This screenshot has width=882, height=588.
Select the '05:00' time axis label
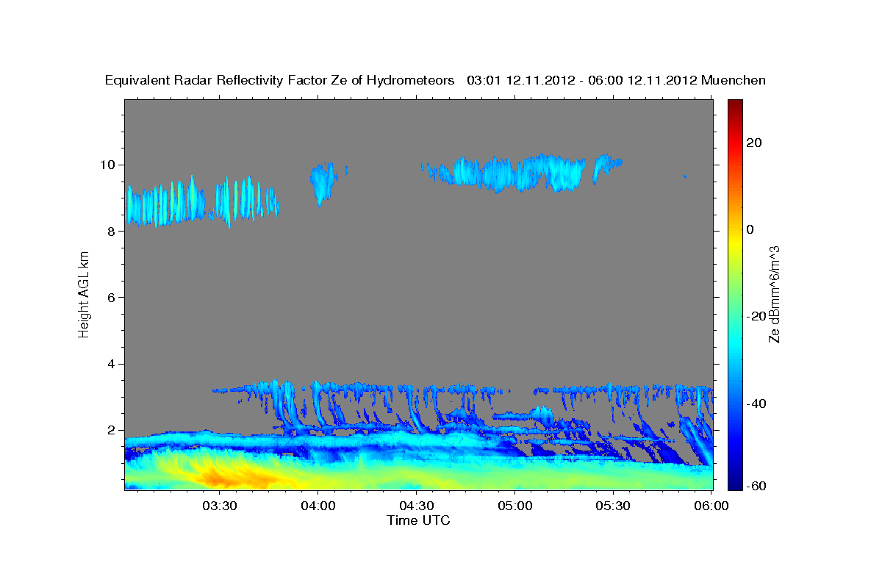(x=514, y=506)
